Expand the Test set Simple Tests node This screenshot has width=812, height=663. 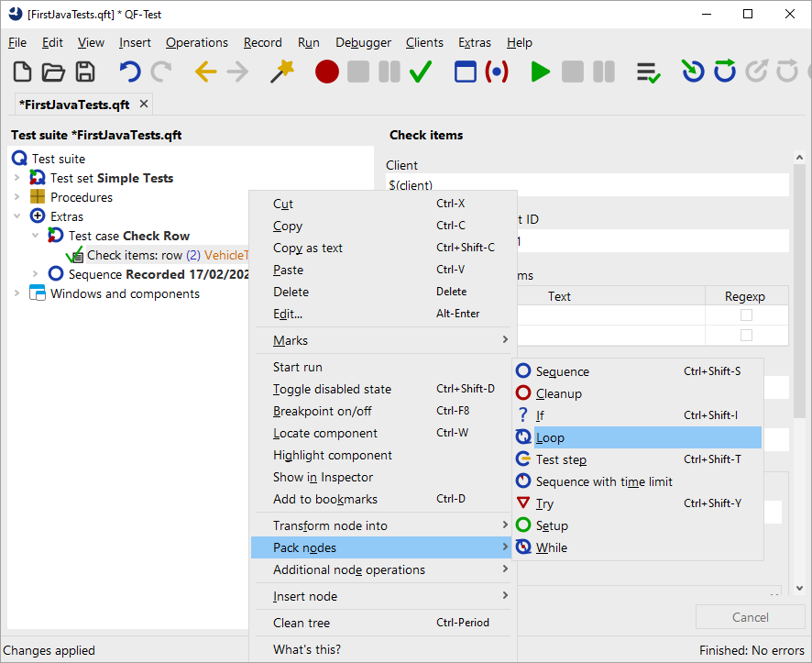click(x=16, y=178)
